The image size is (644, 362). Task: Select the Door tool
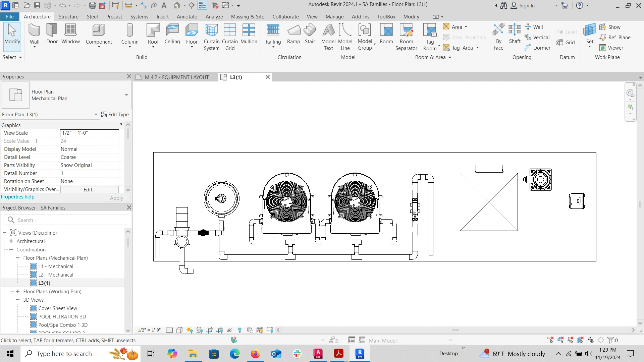pos(52,34)
